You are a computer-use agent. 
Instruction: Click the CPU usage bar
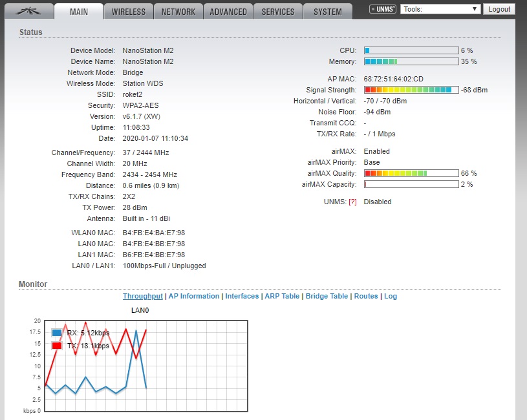[411, 50]
